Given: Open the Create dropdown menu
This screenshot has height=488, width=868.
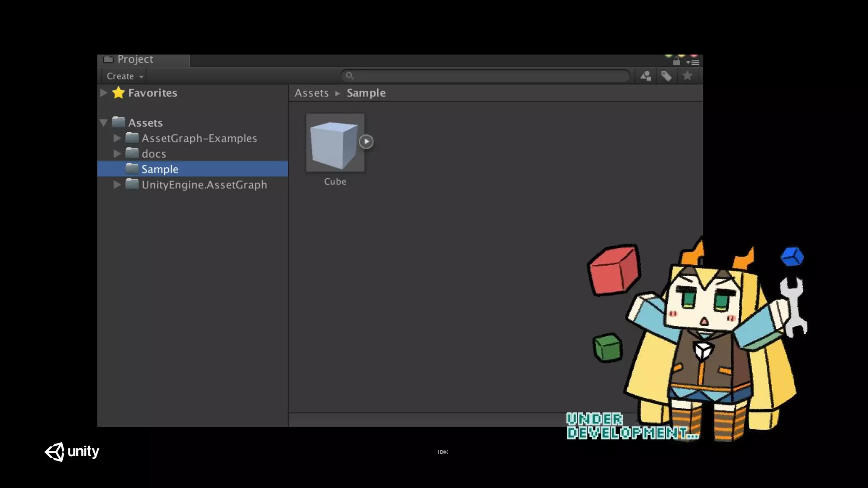Looking at the screenshot, I should (x=124, y=76).
